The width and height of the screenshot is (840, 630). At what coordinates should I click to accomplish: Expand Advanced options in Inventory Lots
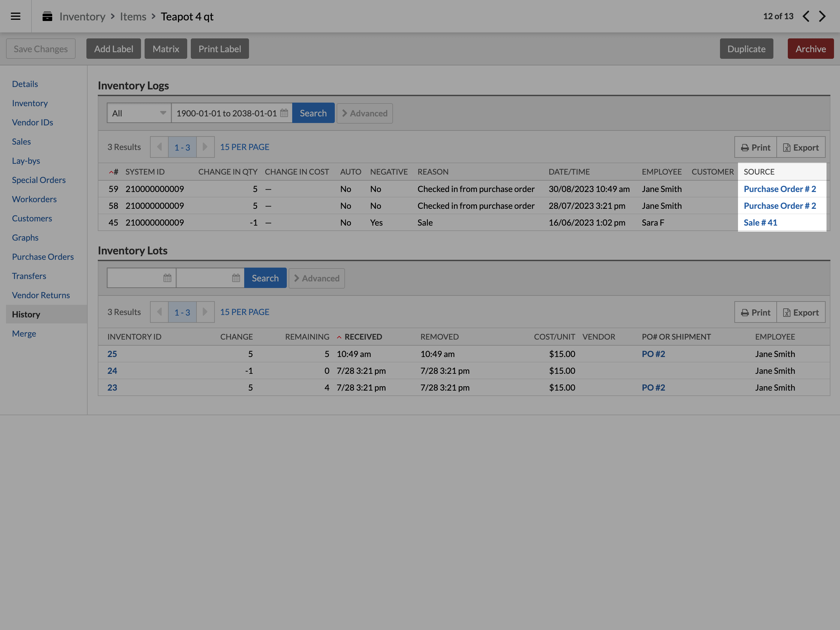[x=317, y=278]
